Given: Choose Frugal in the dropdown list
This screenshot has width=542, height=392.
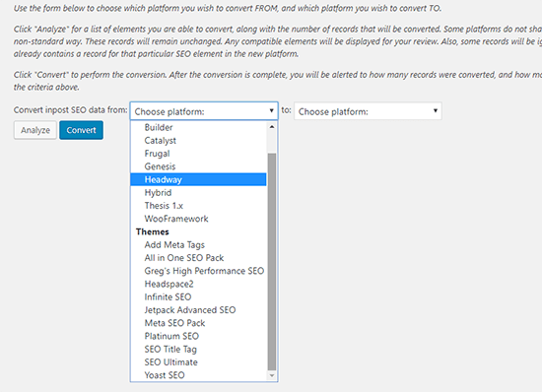Looking at the screenshot, I should click(x=198, y=154).
